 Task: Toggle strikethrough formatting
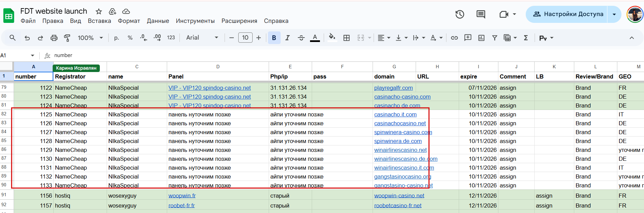click(301, 38)
